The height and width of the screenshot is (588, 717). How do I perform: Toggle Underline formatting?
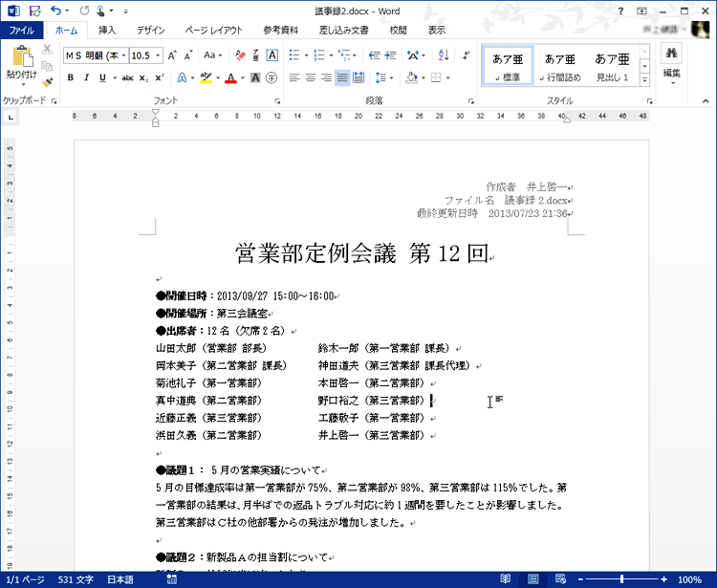tap(102, 77)
